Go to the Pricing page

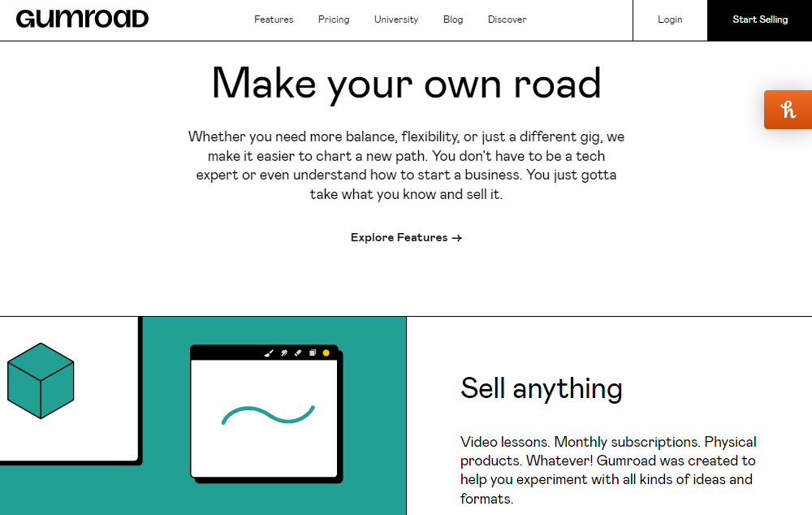click(x=334, y=19)
